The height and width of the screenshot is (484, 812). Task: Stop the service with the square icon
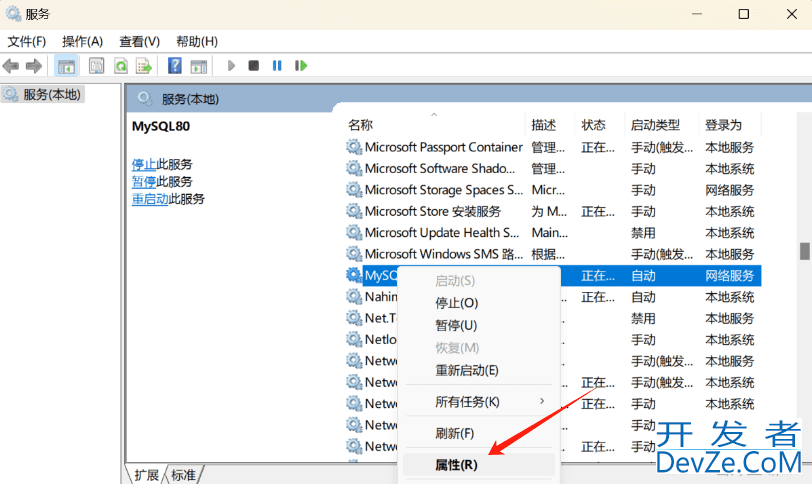(x=253, y=66)
